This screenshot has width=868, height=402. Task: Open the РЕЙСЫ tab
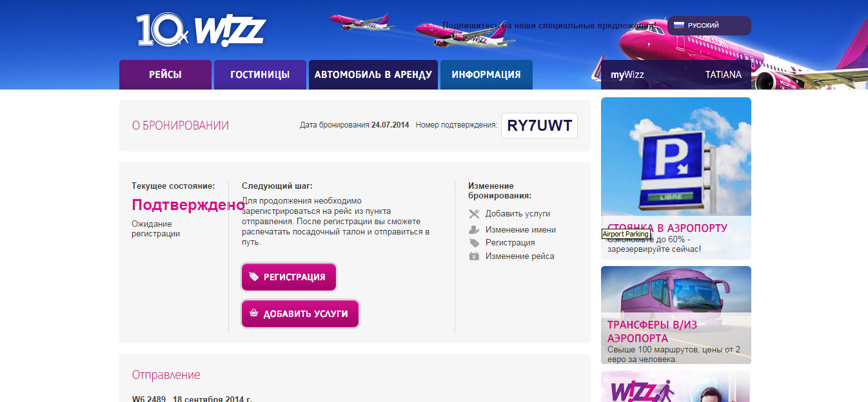pos(165,75)
